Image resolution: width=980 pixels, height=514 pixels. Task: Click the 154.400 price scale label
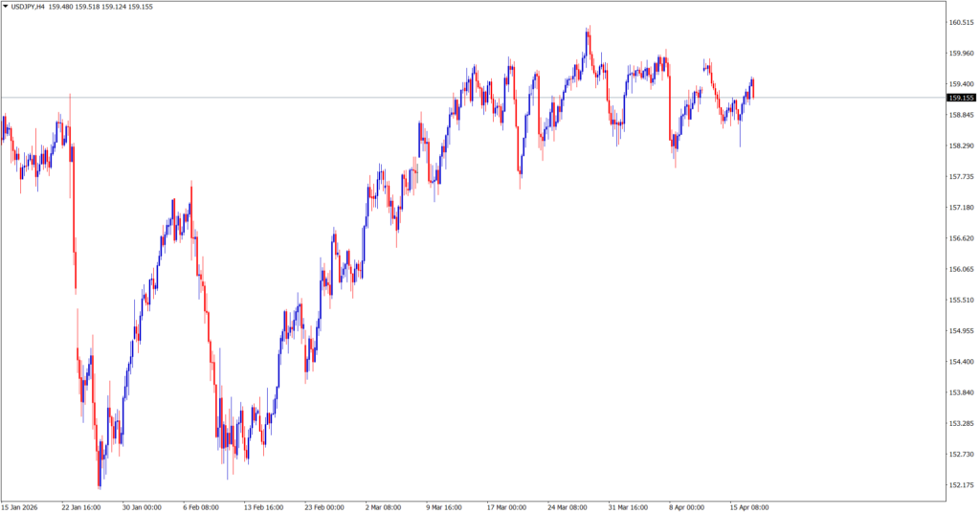click(x=959, y=362)
